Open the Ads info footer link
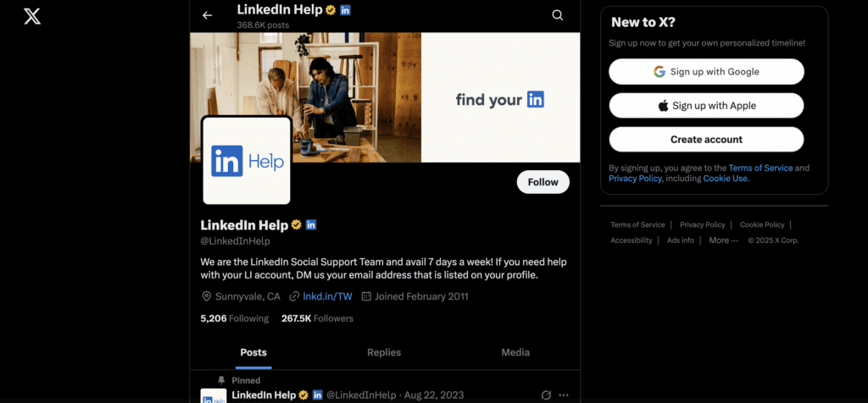The image size is (868, 403). [681, 240]
